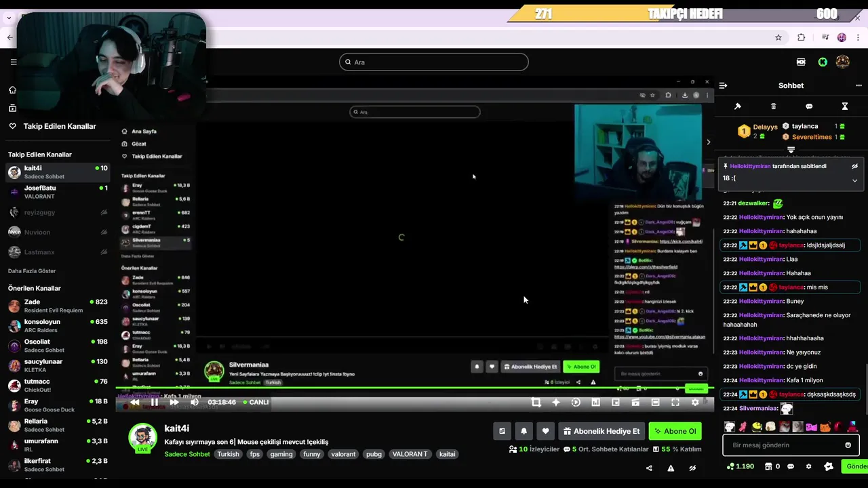The image size is (868, 488).
Task: Click the hourglass slow mode icon
Action: pos(845,106)
